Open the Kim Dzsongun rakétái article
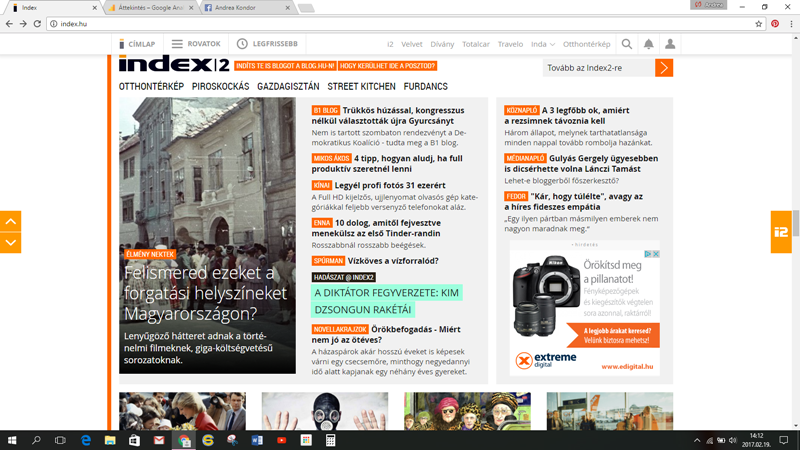 [x=387, y=301]
